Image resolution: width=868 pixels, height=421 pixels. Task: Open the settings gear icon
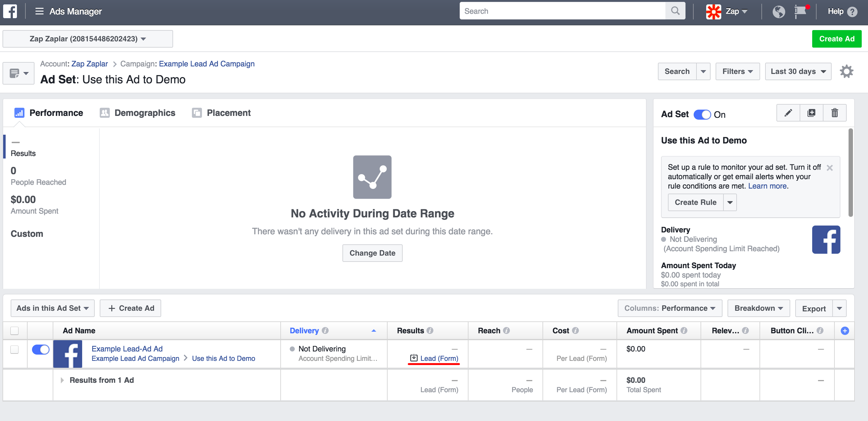coord(846,71)
